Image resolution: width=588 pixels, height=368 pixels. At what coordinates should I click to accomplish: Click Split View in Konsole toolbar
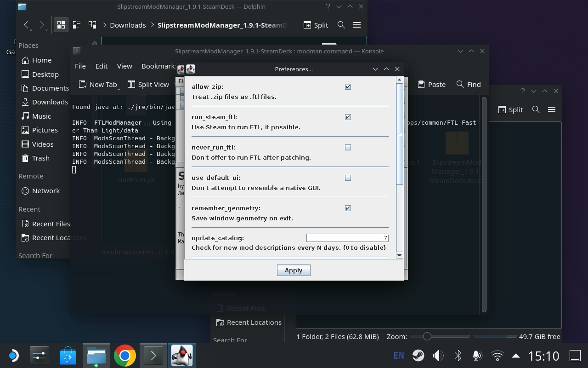click(x=148, y=84)
